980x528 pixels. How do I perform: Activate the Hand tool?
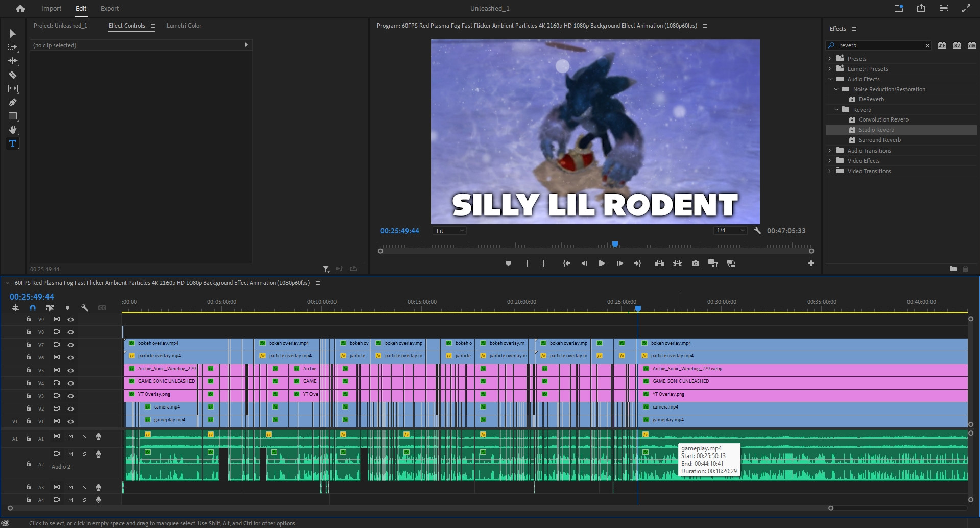[x=13, y=130]
